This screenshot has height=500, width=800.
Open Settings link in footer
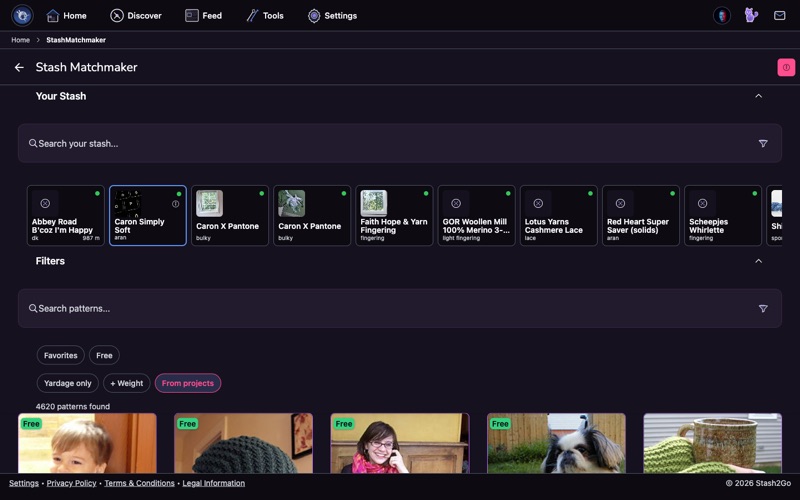(x=23, y=483)
